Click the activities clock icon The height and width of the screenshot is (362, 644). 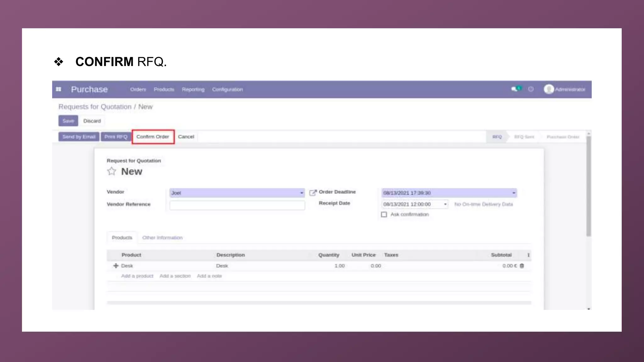tap(531, 89)
